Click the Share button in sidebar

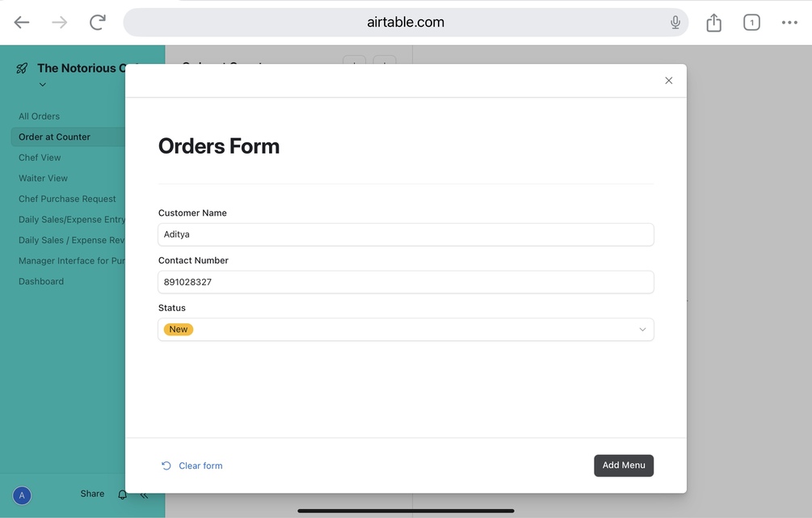pos(92,494)
